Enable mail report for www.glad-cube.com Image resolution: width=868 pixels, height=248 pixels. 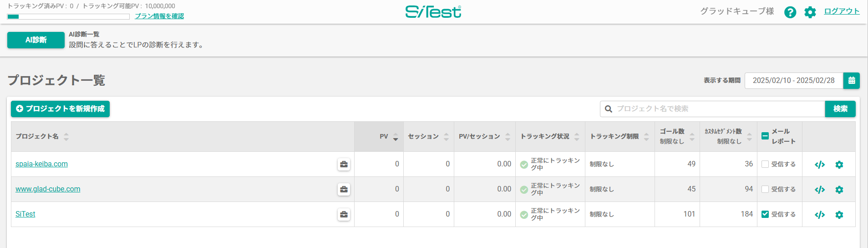pos(765,189)
